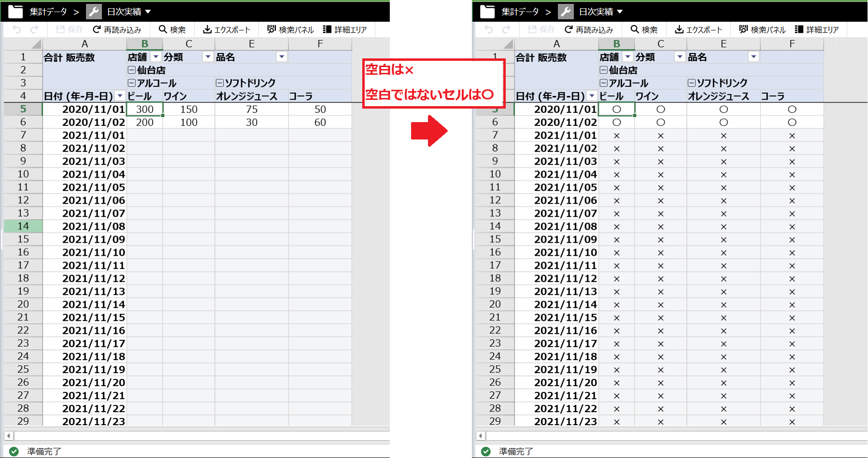Open the 日付 filter dropdown in left window
The height and width of the screenshot is (458, 868).
point(120,96)
